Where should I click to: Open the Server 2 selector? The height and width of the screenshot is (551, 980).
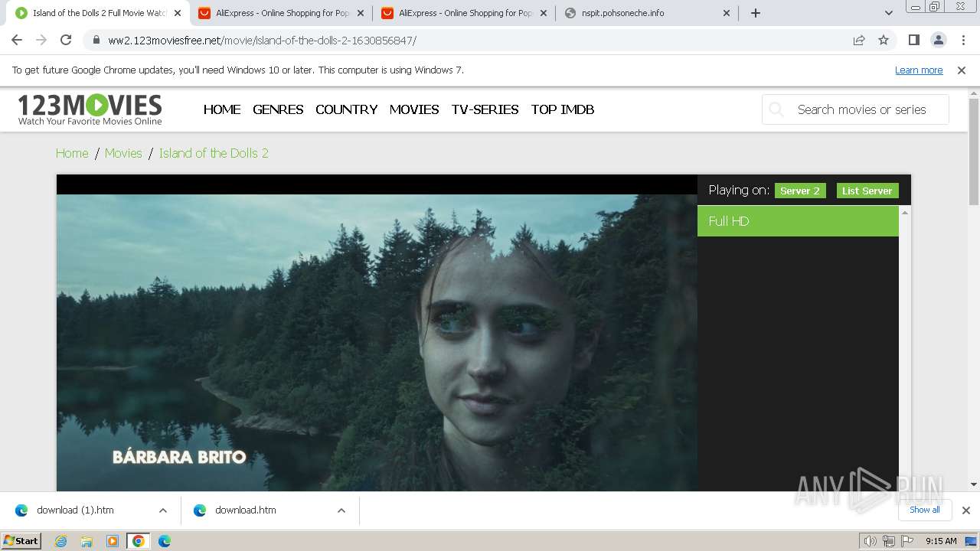coord(800,191)
